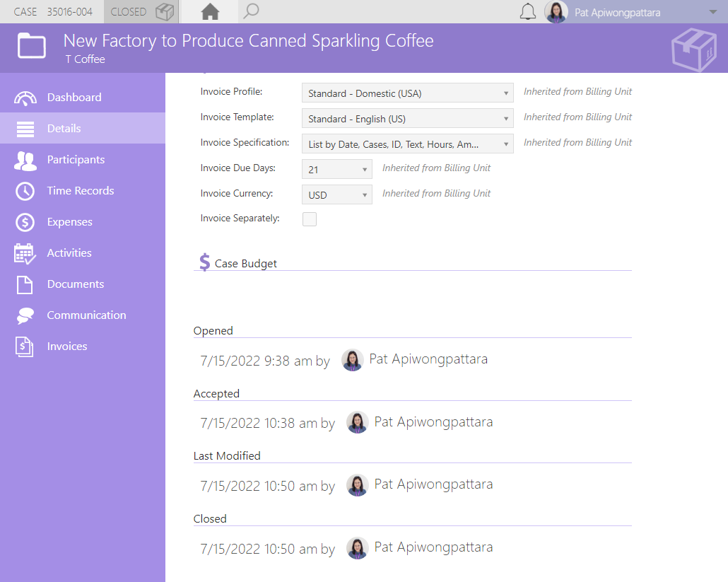Image resolution: width=728 pixels, height=582 pixels.
Task: Open the Invoice Due Days dropdown
Action: click(337, 170)
